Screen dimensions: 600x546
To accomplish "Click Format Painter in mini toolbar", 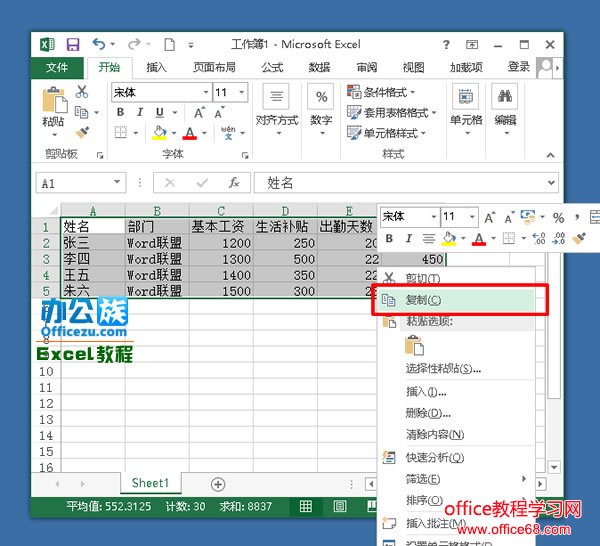I will pos(579,239).
